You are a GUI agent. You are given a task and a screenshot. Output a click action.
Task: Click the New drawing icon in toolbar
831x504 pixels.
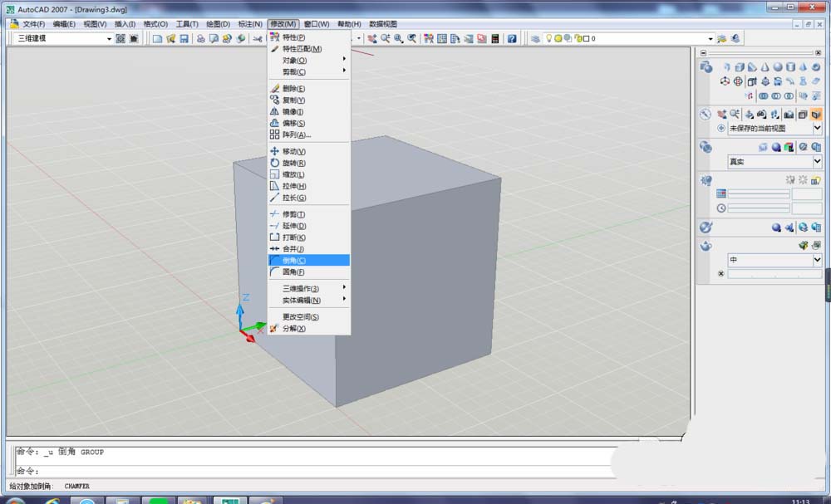pos(157,39)
